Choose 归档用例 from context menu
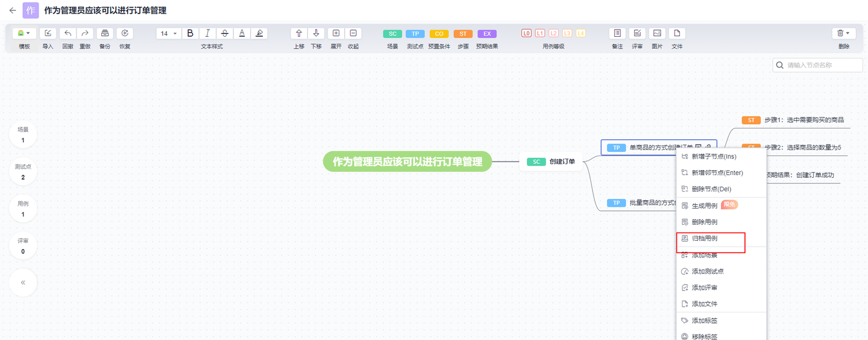The width and height of the screenshot is (868, 340). pyautogui.click(x=722, y=239)
